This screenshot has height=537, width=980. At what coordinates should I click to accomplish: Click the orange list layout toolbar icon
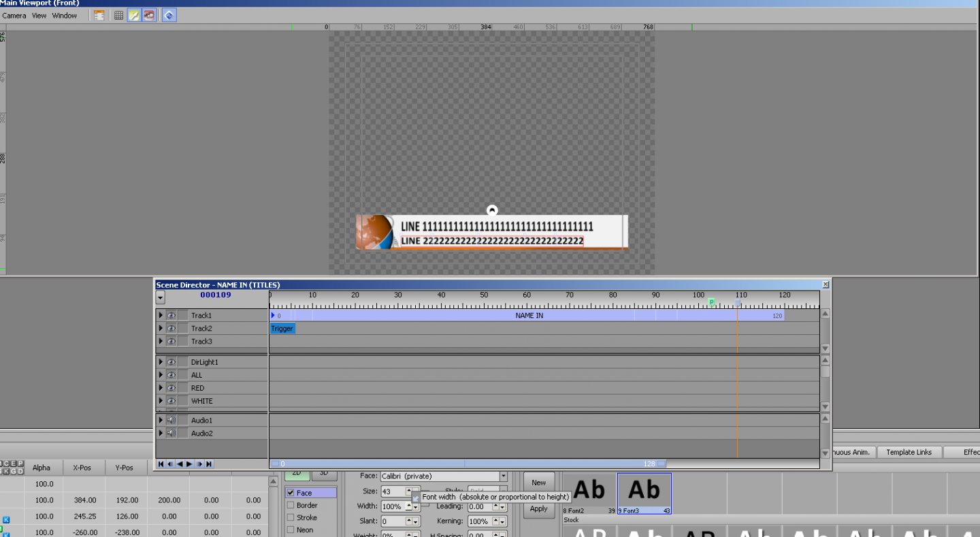coord(99,15)
